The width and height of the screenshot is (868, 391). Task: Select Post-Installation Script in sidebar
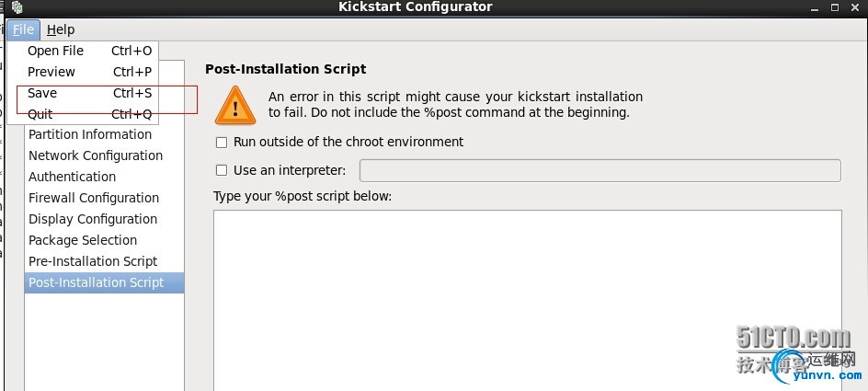coord(97,282)
